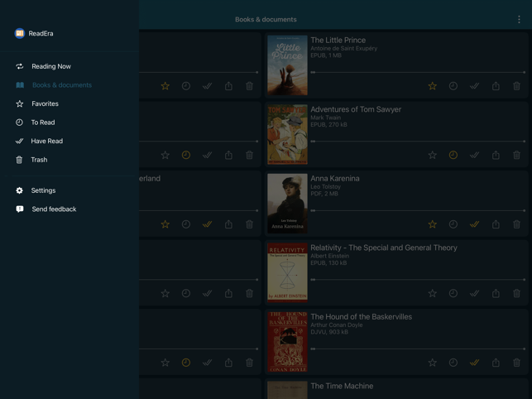The image size is (532, 399).
Task: Add Hound of the Baskervilles to To Read
Action: tap(453, 363)
